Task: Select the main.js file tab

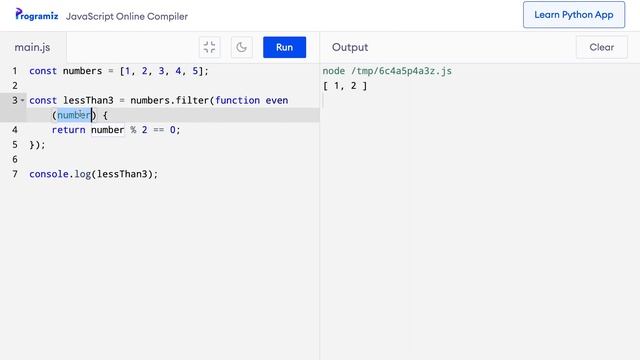Action: coord(33,47)
